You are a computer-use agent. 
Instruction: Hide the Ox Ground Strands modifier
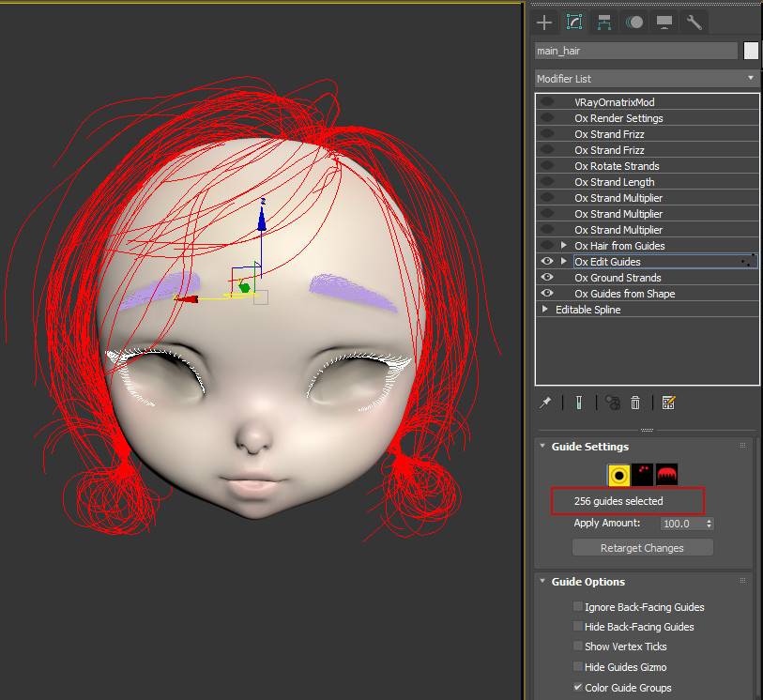coord(546,278)
